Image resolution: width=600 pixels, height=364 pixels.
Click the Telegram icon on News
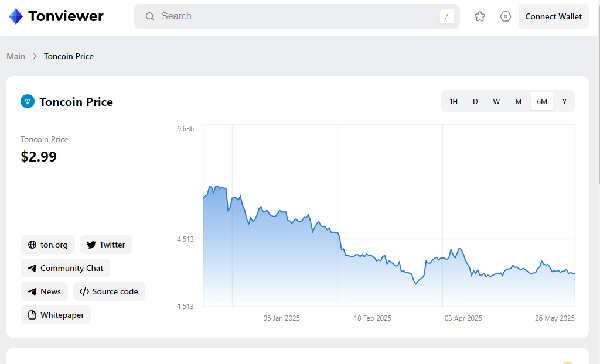pyautogui.click(x=32, y=291)
